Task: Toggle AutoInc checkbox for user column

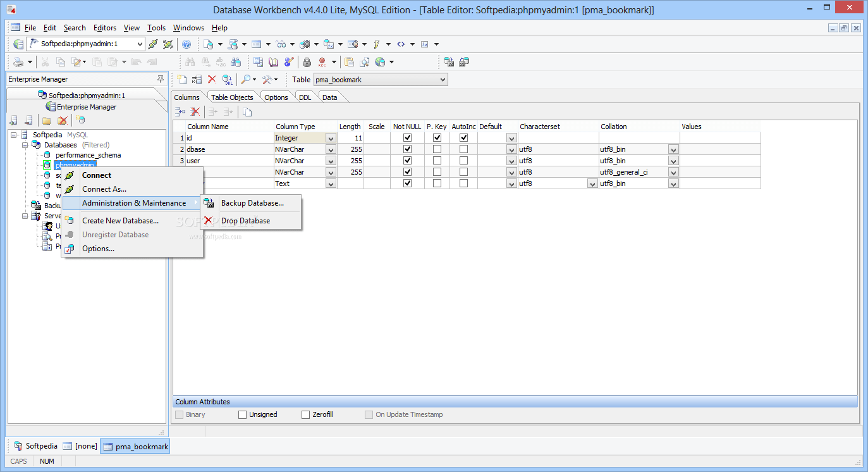Action: (463, 161)
